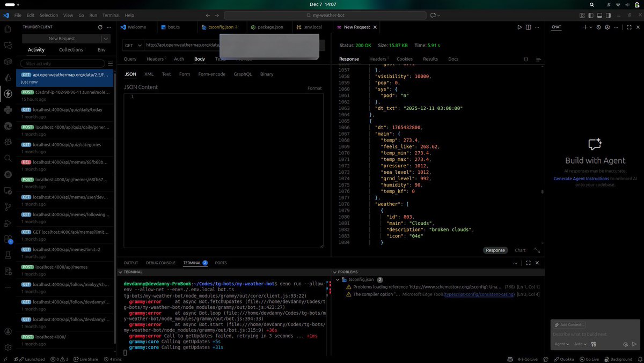Refresh the Thunder Client activity list
644x363 pixels.
(x=100, y=27)
